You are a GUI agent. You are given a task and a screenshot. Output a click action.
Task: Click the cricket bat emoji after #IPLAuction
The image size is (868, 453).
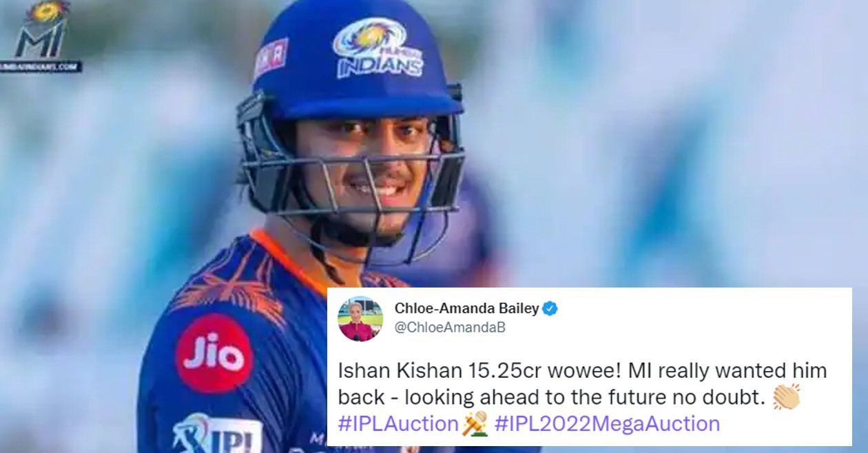pyautogui.click(x=475, y=422)
